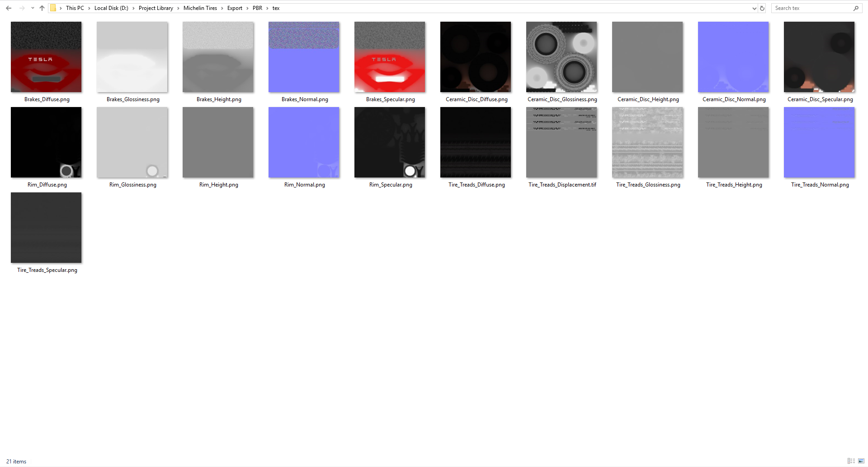
Task: Click the Ceramic_Disc_Glossiness.png file name
Action: click(562, 99)
